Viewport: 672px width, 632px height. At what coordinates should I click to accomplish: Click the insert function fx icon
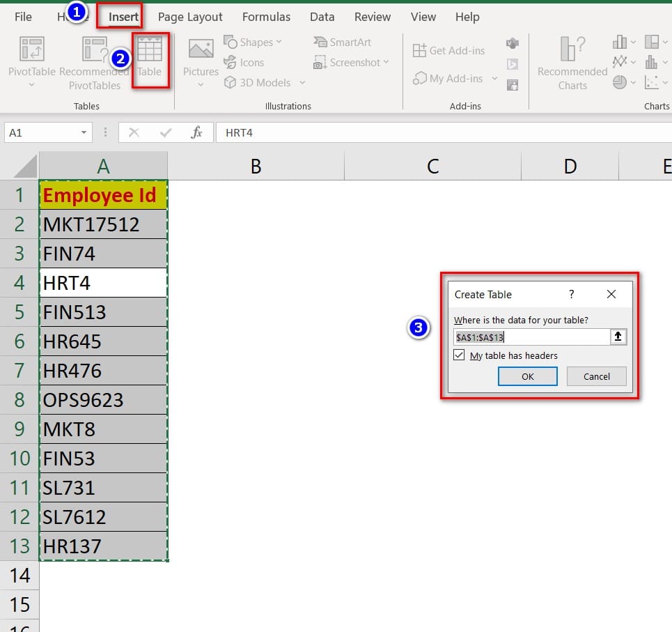(x=197, y=132)
